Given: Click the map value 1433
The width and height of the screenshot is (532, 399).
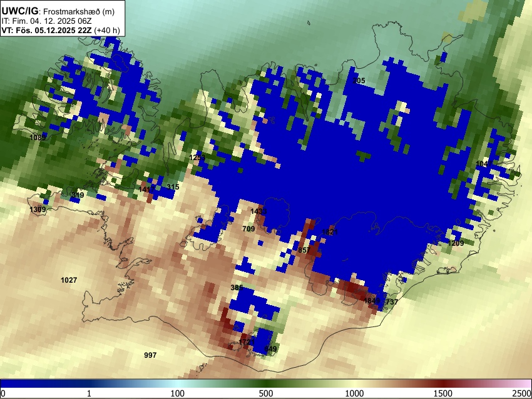Looking at the screenshot, I should pyautogui.click(x=258, y=211).
